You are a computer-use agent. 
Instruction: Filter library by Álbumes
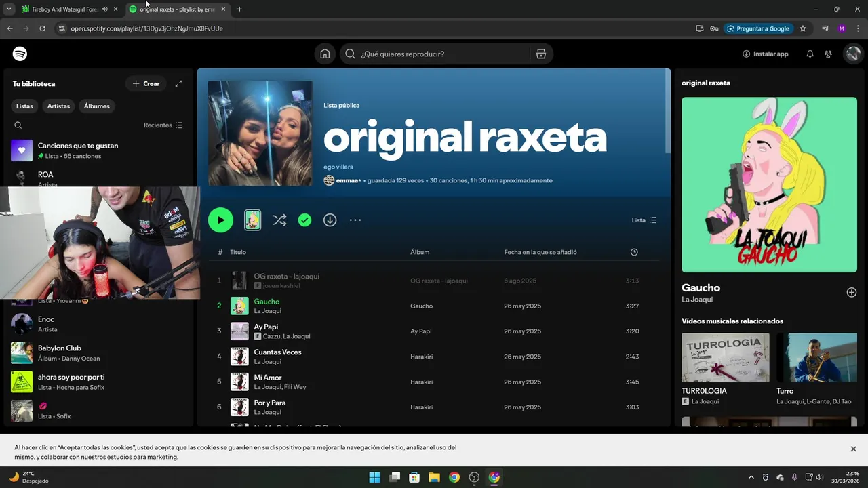pyautogui.click(x=96, y=106)
